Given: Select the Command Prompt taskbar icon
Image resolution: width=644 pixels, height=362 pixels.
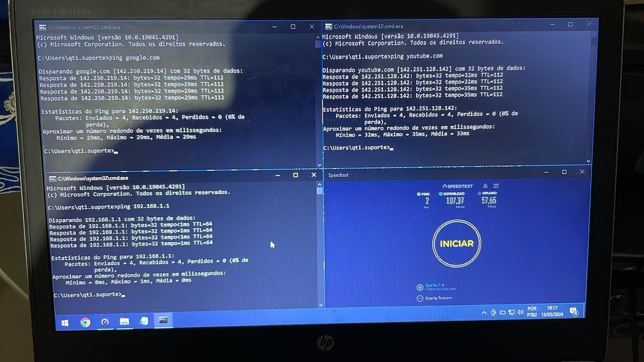Looking at the screenshot, I should pyautogui.click(x=163, y=321).
